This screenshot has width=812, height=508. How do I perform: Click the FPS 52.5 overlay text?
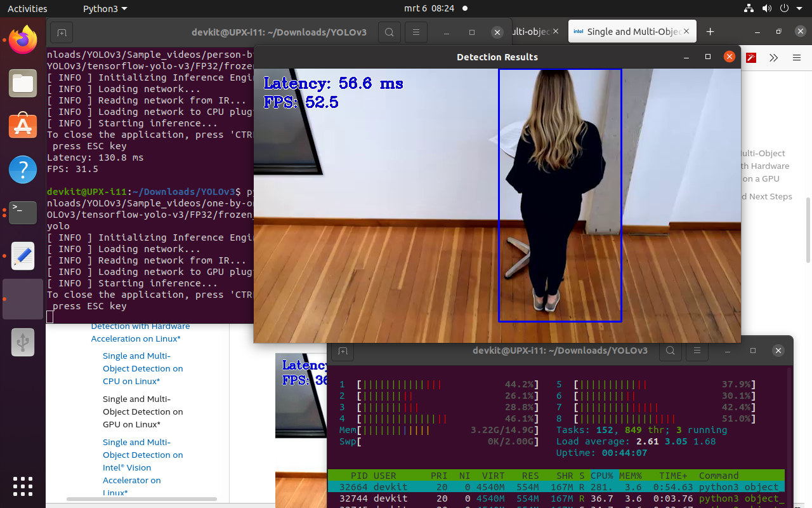301,102
